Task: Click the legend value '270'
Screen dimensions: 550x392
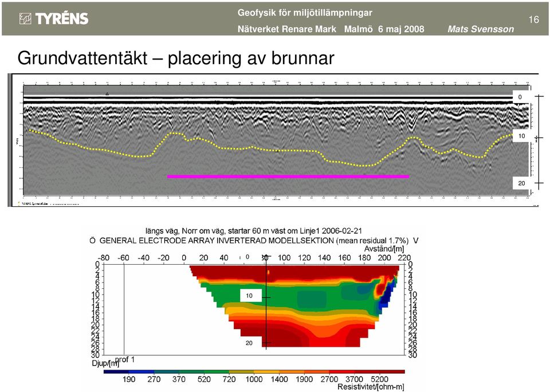Action: pos(154,379)
